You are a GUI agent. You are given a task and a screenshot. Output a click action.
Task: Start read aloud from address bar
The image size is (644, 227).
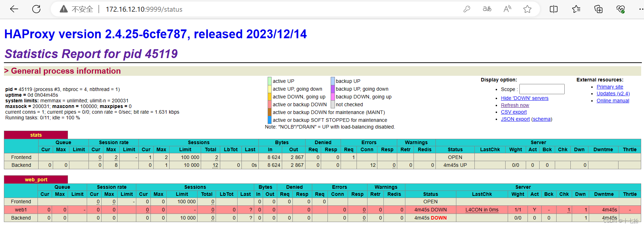(507, 9)
